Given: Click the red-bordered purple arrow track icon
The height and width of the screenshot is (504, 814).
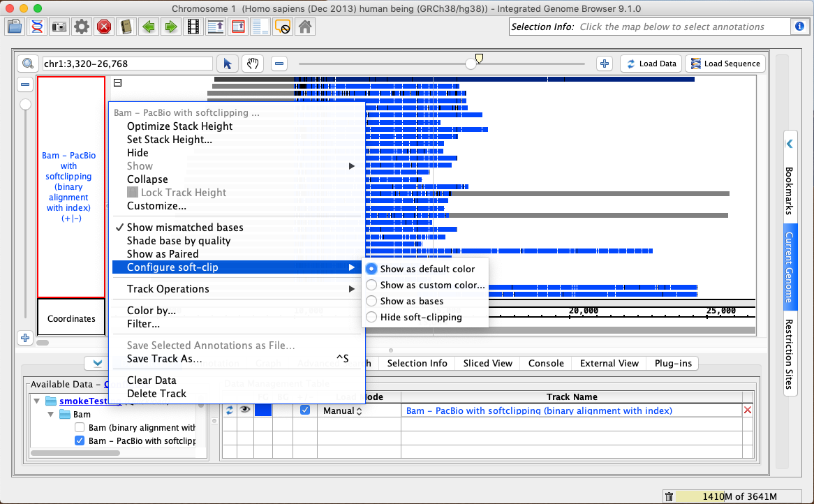Looking at the screenshot, I should point(238,27).
